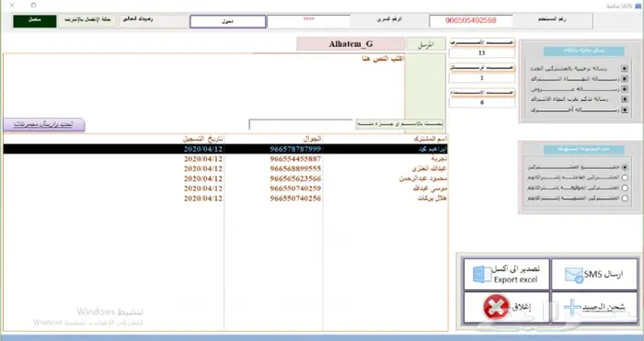Click the blue plus recharge balance icon
The image size is (644, 341).
pyautogui.click(x=571, y=307)
